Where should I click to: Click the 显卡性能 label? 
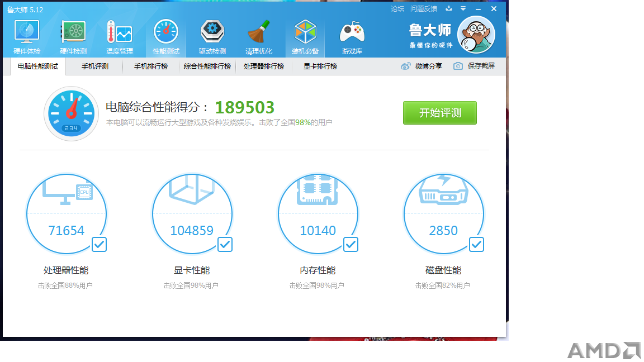[192, 270]
